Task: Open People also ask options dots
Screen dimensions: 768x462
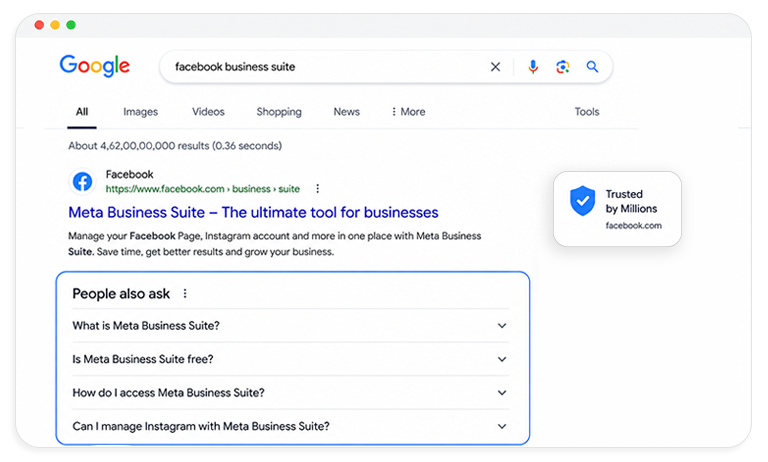Action: pyautogui.click(x=185, y=293)
